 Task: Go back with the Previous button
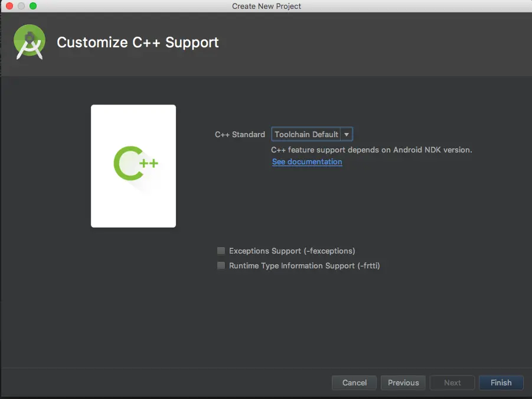click(403, 382)
